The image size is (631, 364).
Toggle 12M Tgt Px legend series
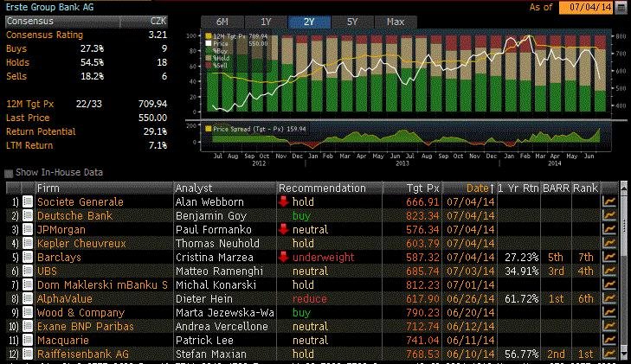(209, 36)
